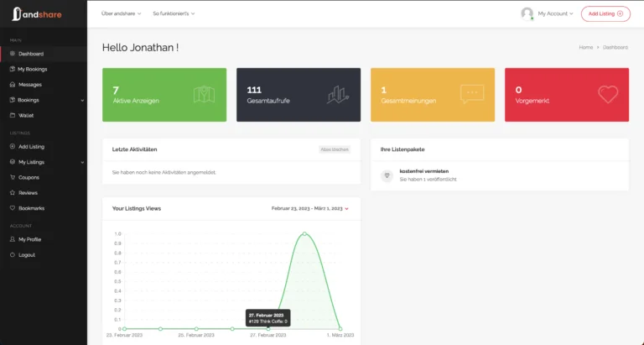The height and width of the screenshot is (345, 644).
Task: Click the user avatar in header
Action: [527, 13]
